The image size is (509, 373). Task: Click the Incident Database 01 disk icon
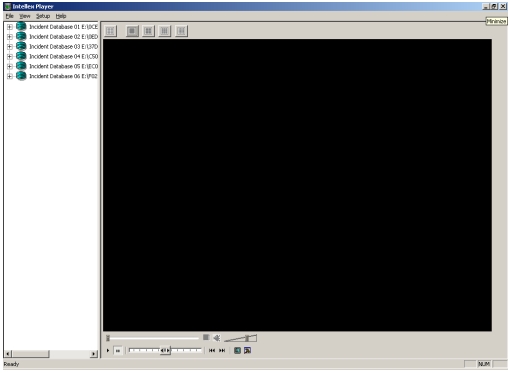(x=21, y=26)
